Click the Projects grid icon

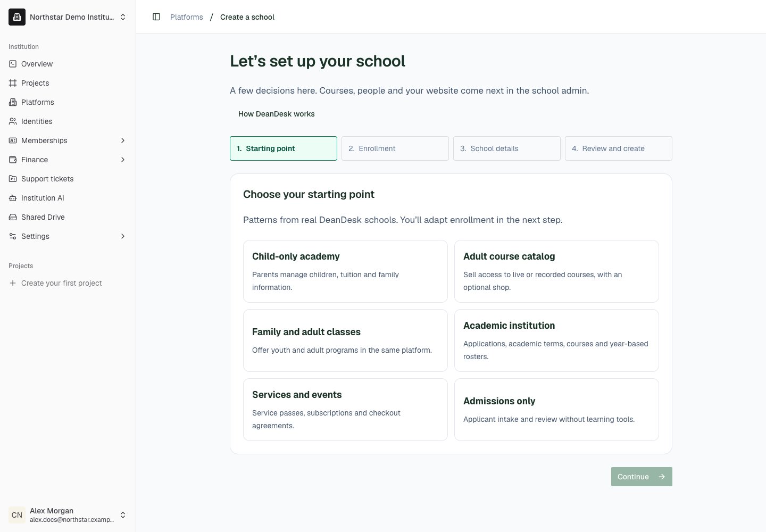coord(13,83)
